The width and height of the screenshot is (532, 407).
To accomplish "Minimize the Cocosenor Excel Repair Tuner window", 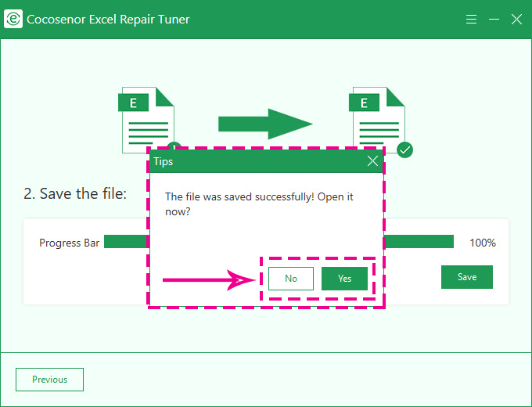I will 494,20.
